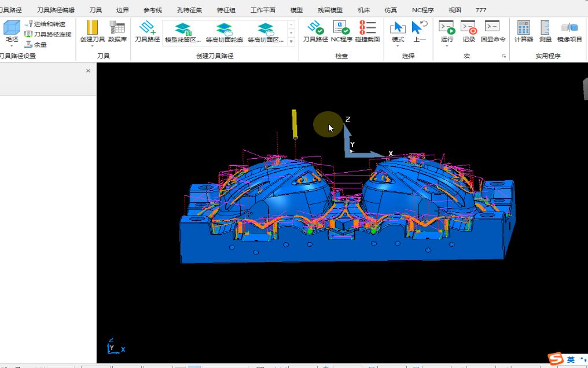Switch to the 残留模型 ribbon tab
The image size is (588, 368).
[330, 10]
